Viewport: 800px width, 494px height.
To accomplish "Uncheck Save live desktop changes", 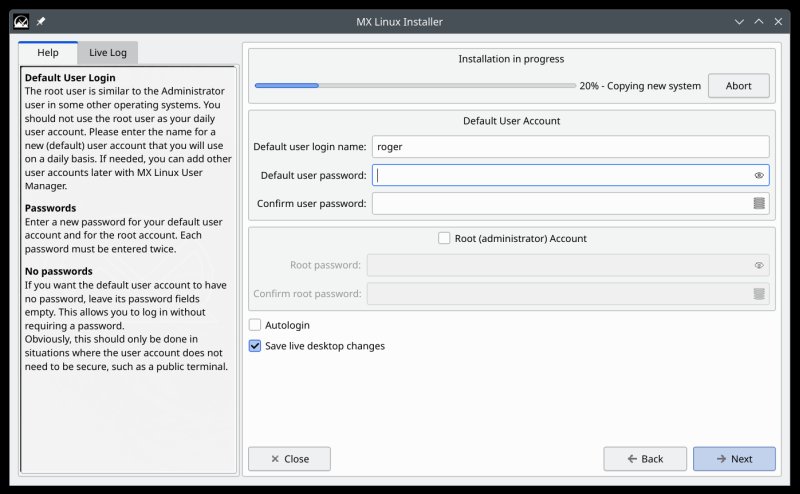I will 255,346.
